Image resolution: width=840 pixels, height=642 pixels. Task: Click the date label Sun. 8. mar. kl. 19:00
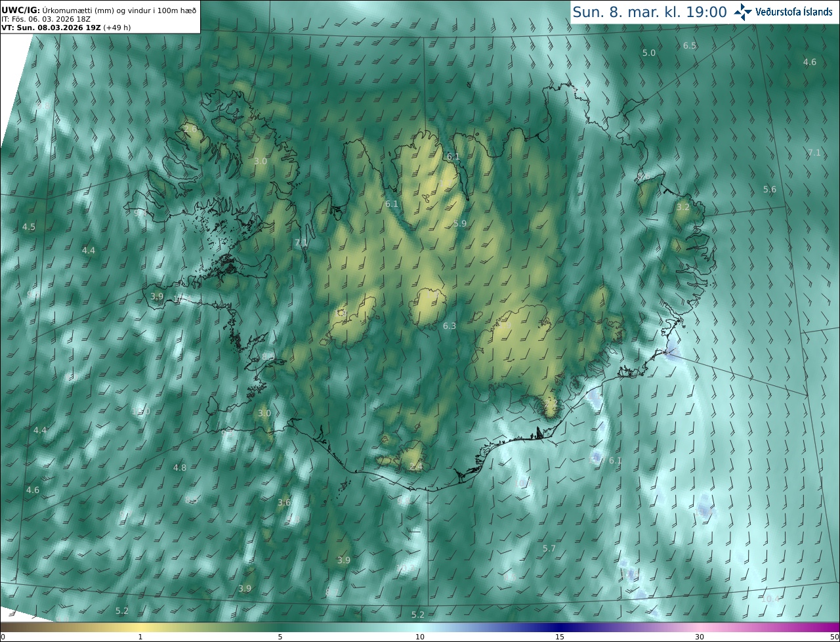pyautogui.click(x=649, y=12)
